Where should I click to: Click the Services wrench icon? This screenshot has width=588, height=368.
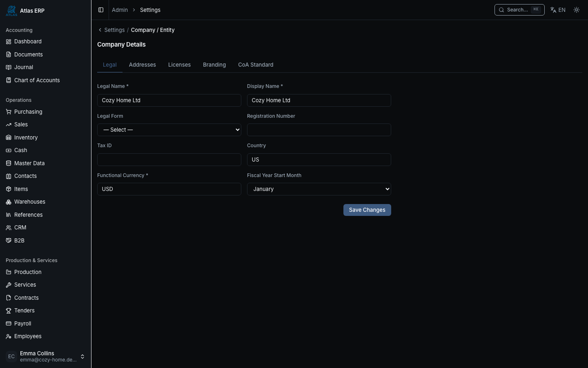tap(9, 285)
